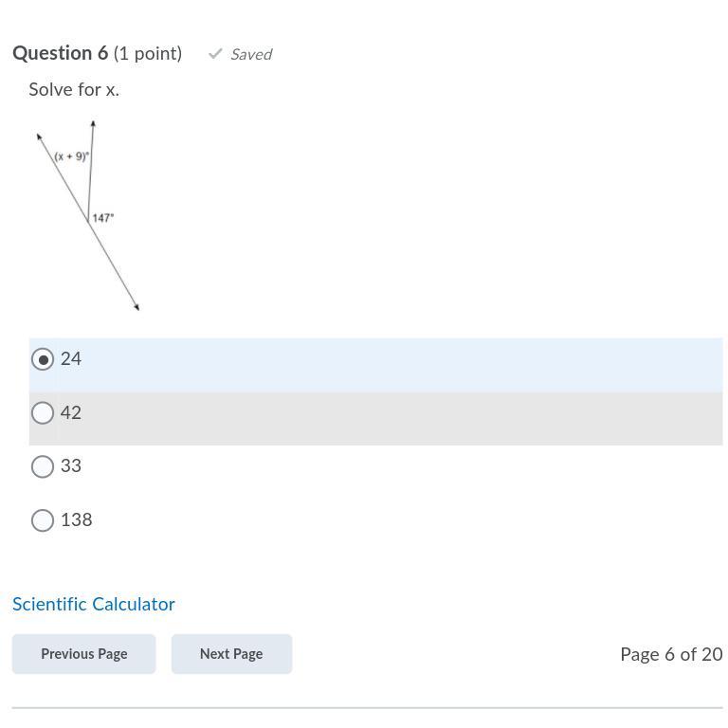Select the radio button for 24
This screenshot has width=728, height=728.
click(43, 359)
